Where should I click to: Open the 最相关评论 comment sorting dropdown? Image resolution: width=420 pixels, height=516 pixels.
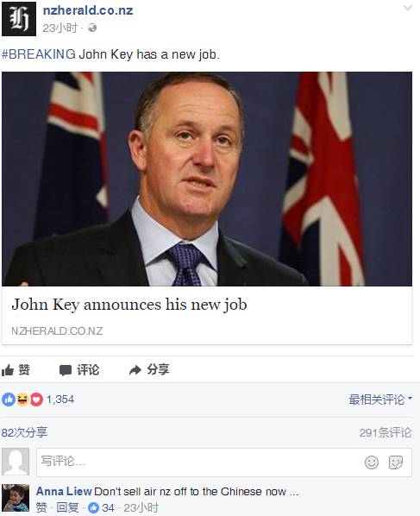[380, 400]
